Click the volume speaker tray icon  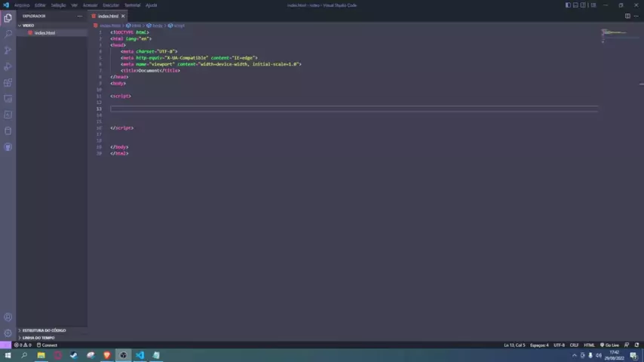point(599,356)
